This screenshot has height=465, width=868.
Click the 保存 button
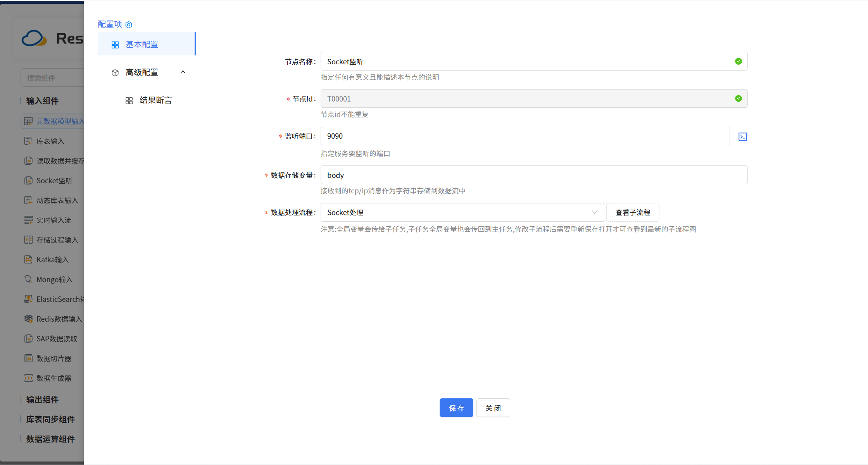click(456, 407)
